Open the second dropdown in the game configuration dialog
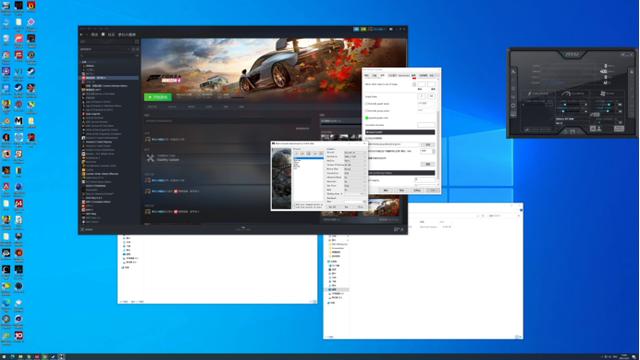Image resolution: width=640 pixels, height=360 pixels. pyautogui.click(x=355, y=156)
